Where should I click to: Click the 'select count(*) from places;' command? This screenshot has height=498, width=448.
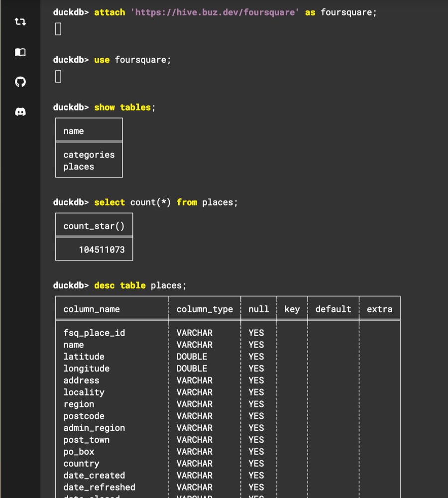coord(145,202)
